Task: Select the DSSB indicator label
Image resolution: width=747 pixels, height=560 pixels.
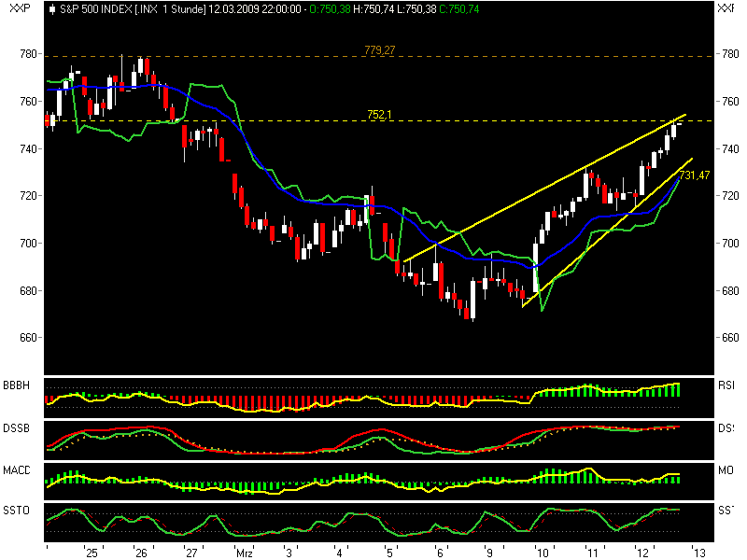Action: [16, 427]
